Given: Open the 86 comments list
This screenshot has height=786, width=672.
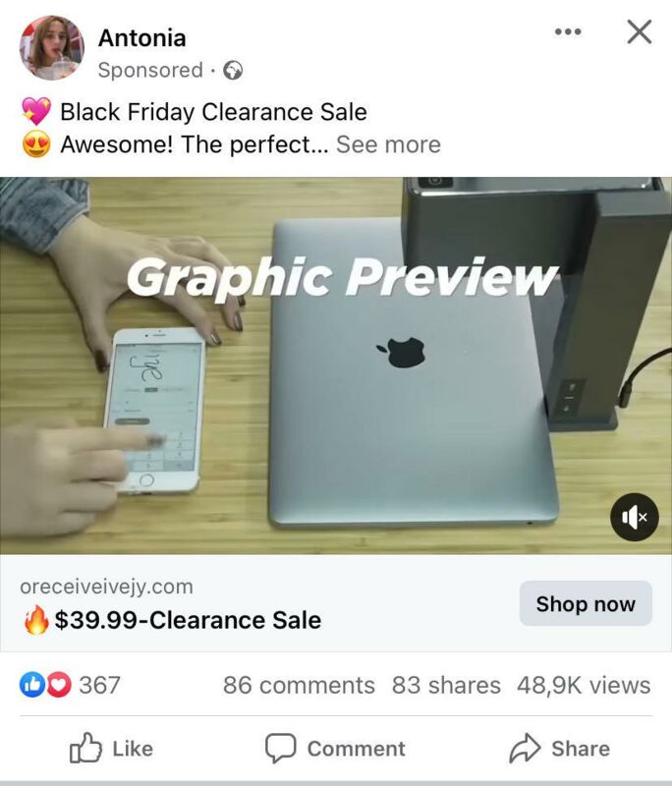Looking at the screenshot, I should click(x=299, y=685).
